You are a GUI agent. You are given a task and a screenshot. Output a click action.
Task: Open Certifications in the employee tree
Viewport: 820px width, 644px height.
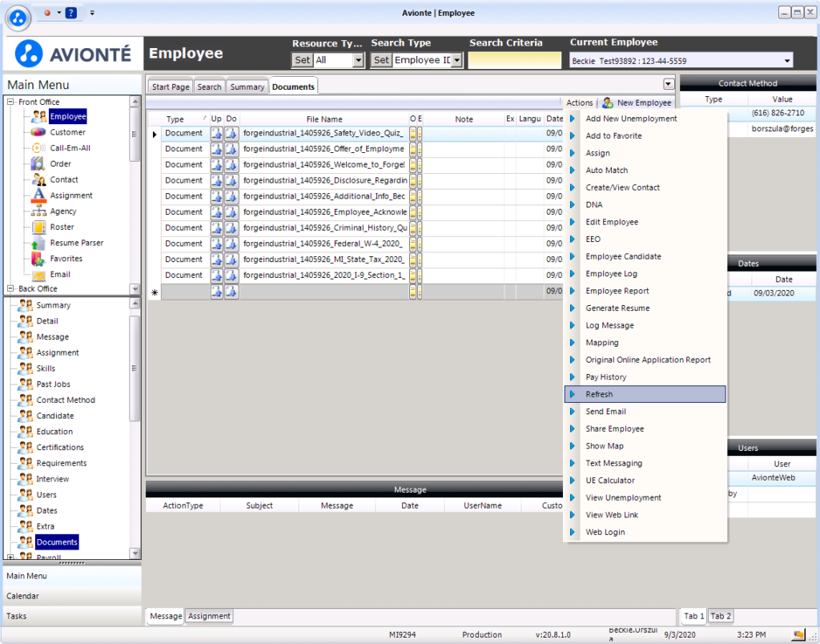click(x=60, y=447)
